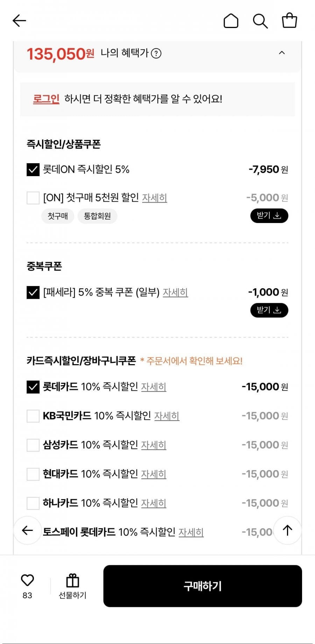Tap the floating left arrow button

27,530
